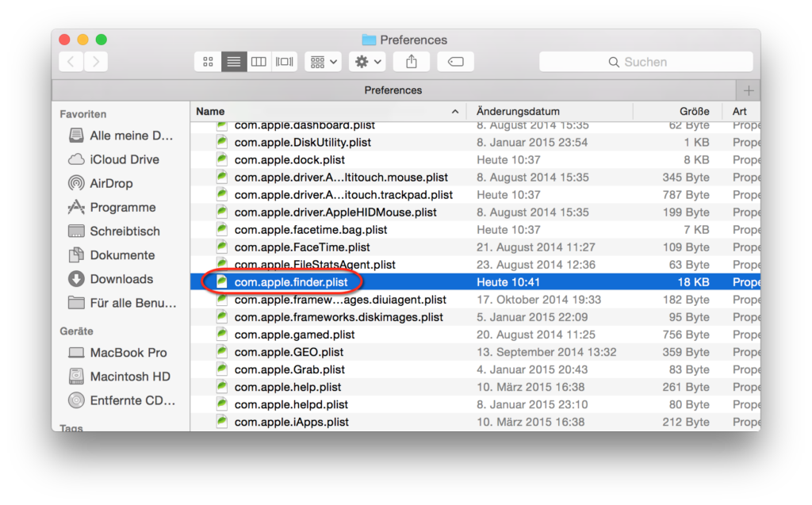The height and width of the screenshot is (505, 812).
Task: Click the Preferences folder icon in title bar
Action: pyautogui.click(x=369, y=40)
